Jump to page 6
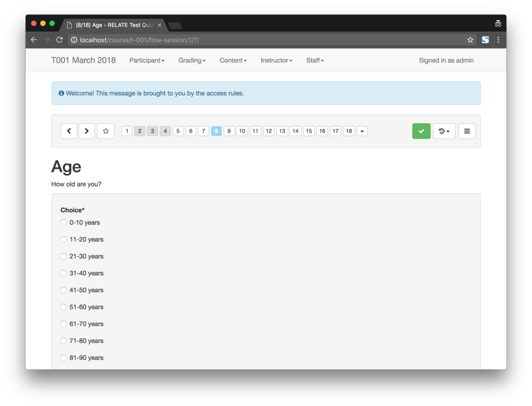 point(191,131)
